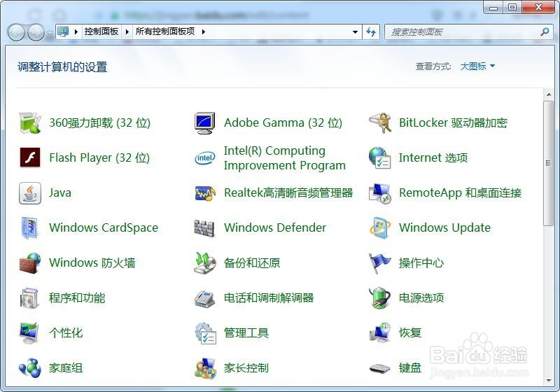This screenshot has width=560, height=392.
Task: Click the Realtek高清晰音频管理器 text link
Action: tap(288, 192)
